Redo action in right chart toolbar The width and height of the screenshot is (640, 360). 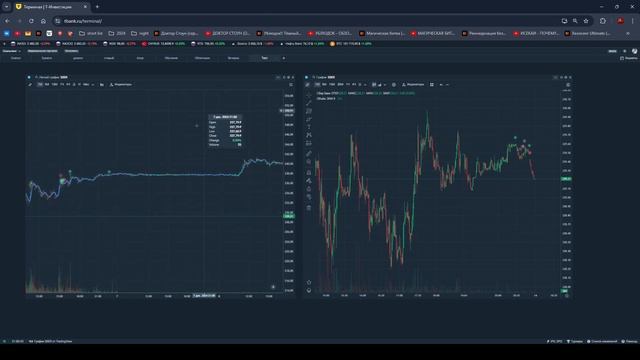pos(447,84)
